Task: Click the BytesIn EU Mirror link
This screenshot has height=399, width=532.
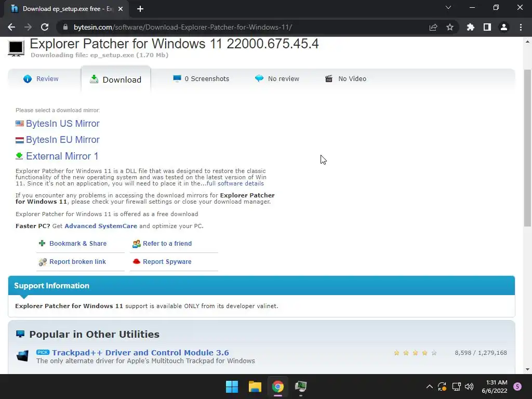Action: (63, 140)
